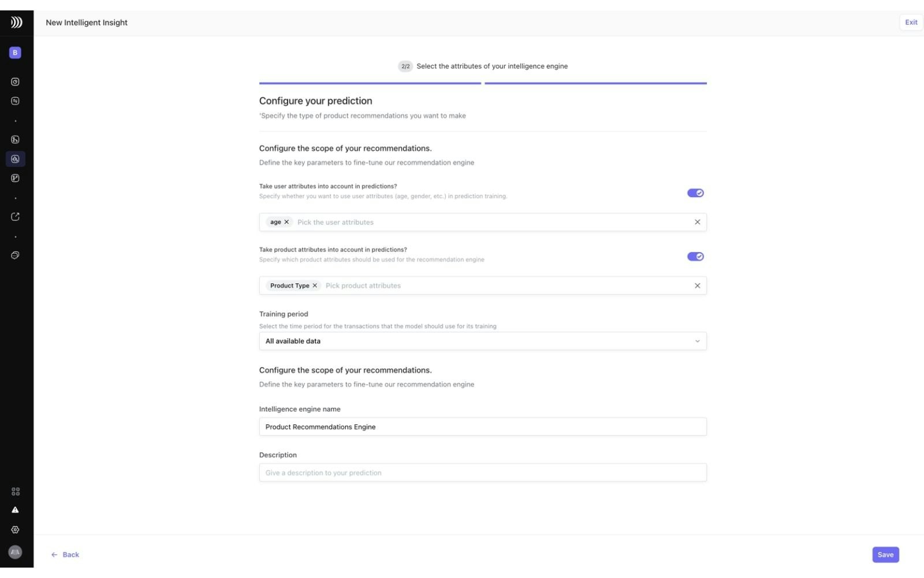Remove the "age" attribute chip
Image resolution: width=924 pixels, height=578 pixels.
(287, 221)
